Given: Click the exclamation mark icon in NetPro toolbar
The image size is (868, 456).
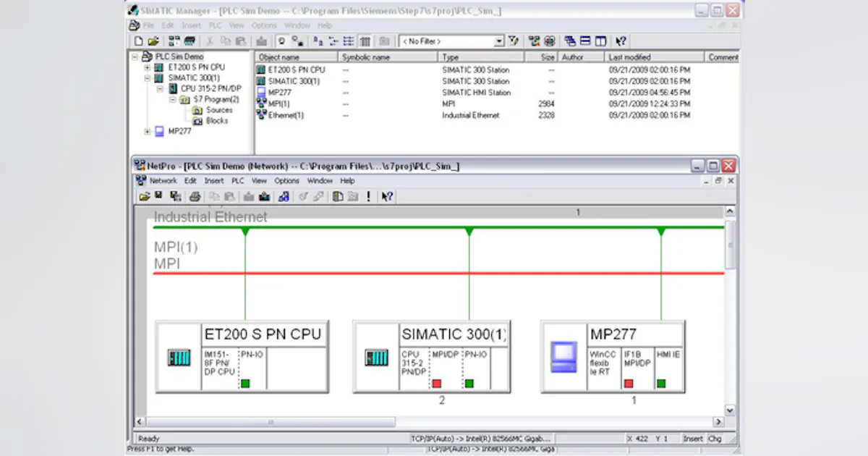Looking at the screenshot, I should (368, 196).
